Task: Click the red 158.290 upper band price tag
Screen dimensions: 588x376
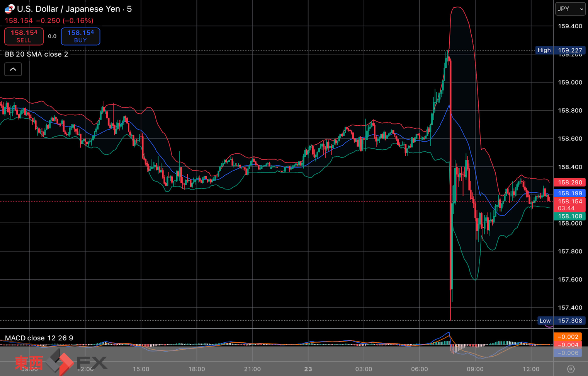Action: 570,182
